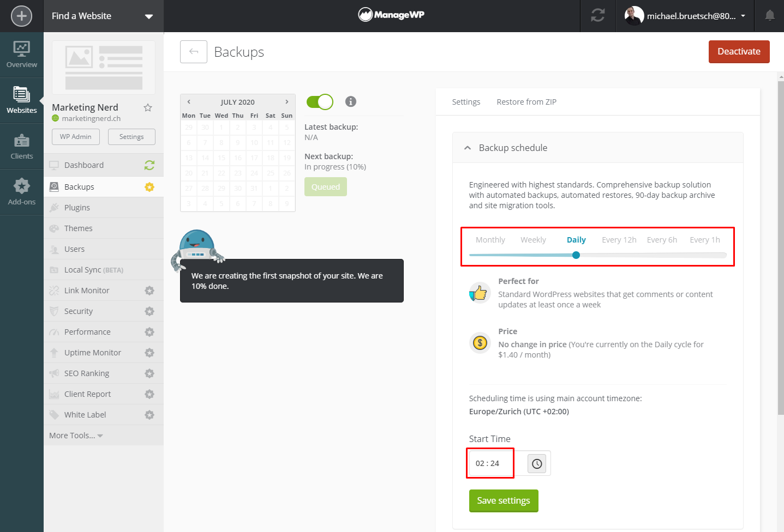784x532 pixels.
Task: Go to previous month in calendar
Action: pyautogui.click(x=189, y=102)
